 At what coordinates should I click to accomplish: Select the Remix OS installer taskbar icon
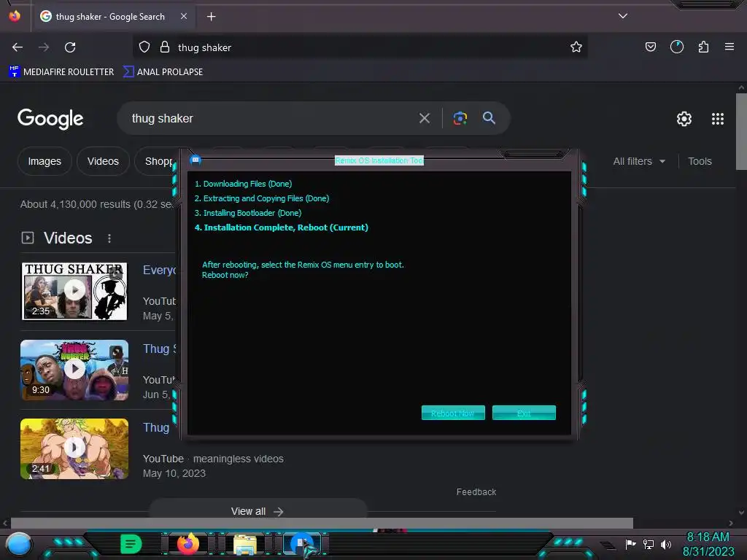coord(302,544)
